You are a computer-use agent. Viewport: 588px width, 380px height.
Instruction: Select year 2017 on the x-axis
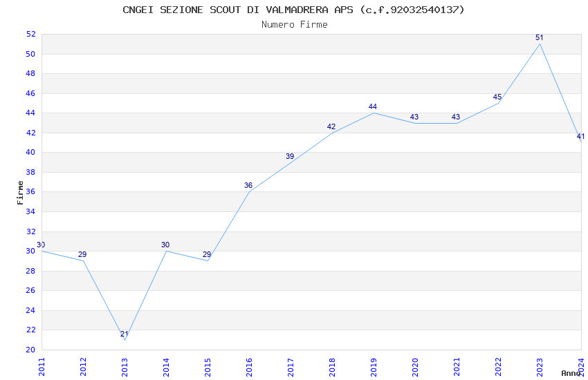291,367
